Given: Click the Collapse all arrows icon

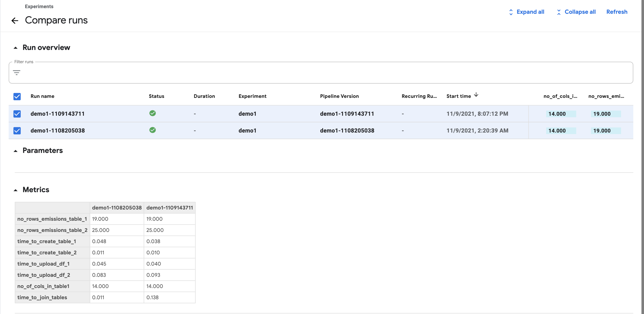Looking at the screenshot, I should [x=559, y=12].
